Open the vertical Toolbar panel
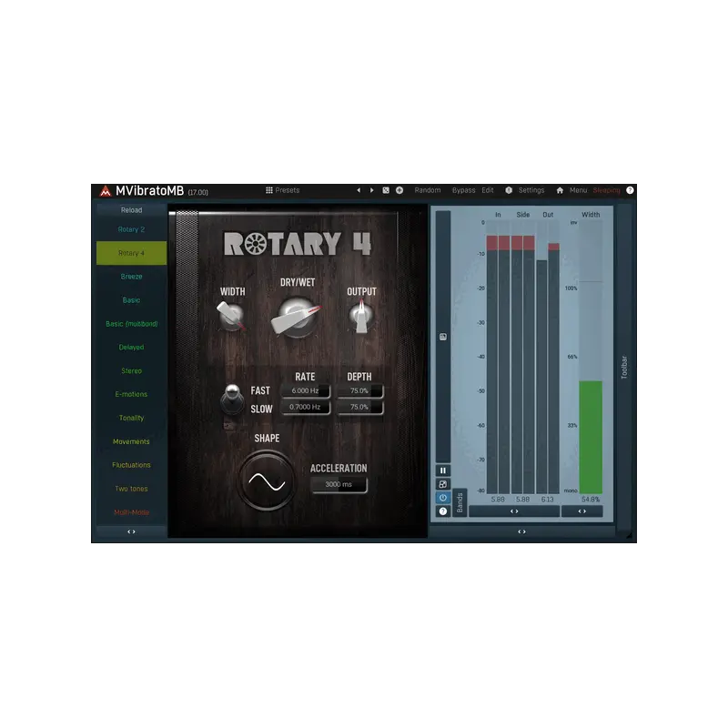Viewport: 728px width, 728px height. coord(624,367)
